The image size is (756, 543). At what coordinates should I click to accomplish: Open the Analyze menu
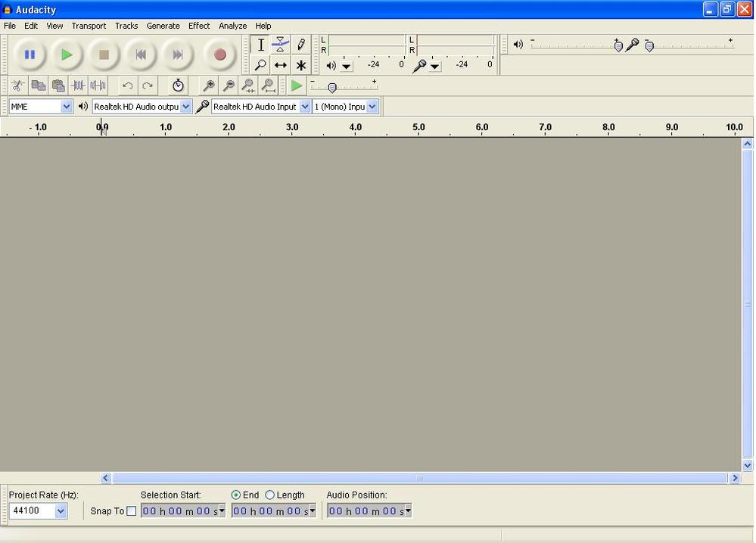(x=232, y=26)
